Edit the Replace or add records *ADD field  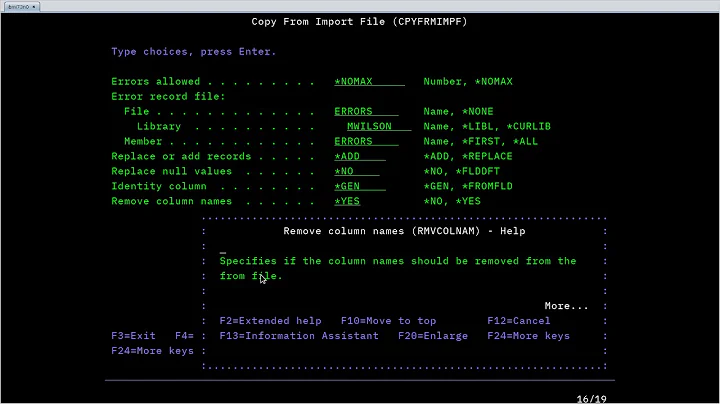pyautogui.click(x=360, y=157)
